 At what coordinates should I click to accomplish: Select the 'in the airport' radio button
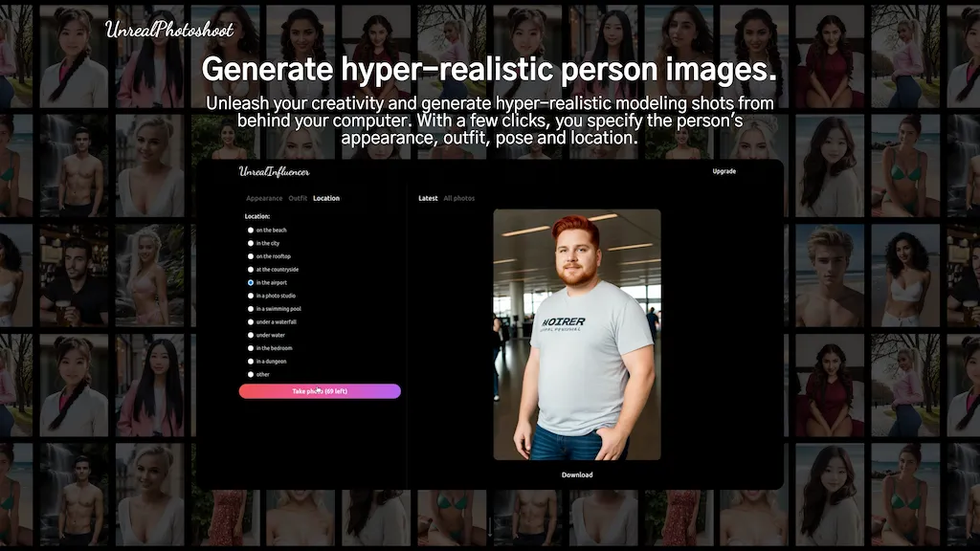tap(251, 283)
